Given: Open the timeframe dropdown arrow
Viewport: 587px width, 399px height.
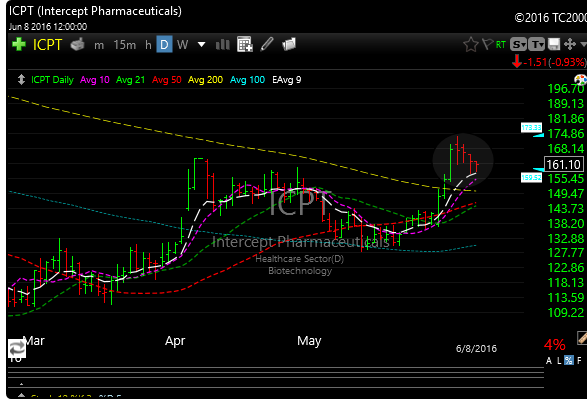Looking at the screenshot, I should pos(201,45).
